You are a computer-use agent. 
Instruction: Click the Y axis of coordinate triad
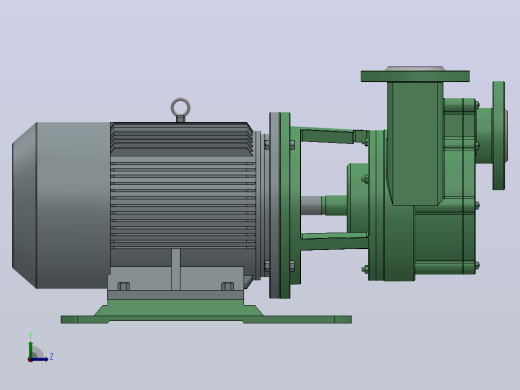(31, 349)
